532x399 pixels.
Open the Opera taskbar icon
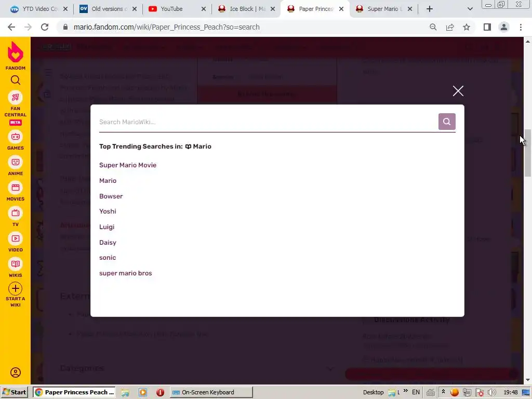point(160,392)
